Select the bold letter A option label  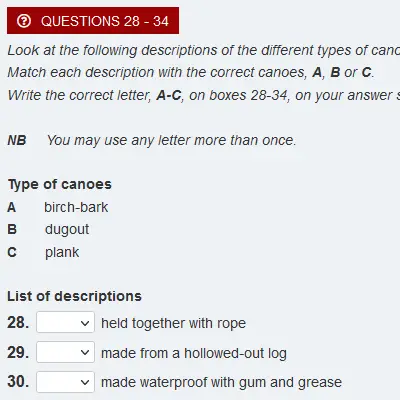[x=12, y=207]
